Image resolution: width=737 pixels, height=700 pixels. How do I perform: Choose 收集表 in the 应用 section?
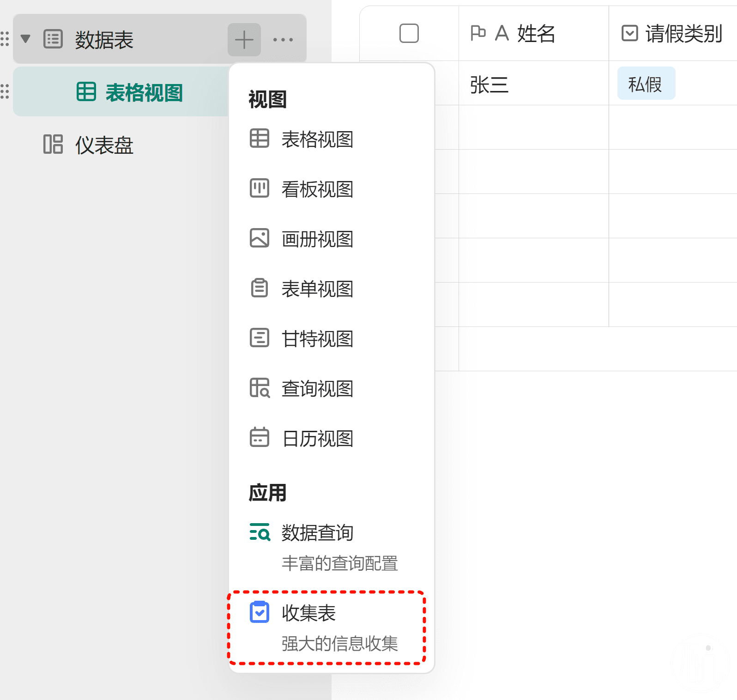pyautogui.click(x=308, y=613)
